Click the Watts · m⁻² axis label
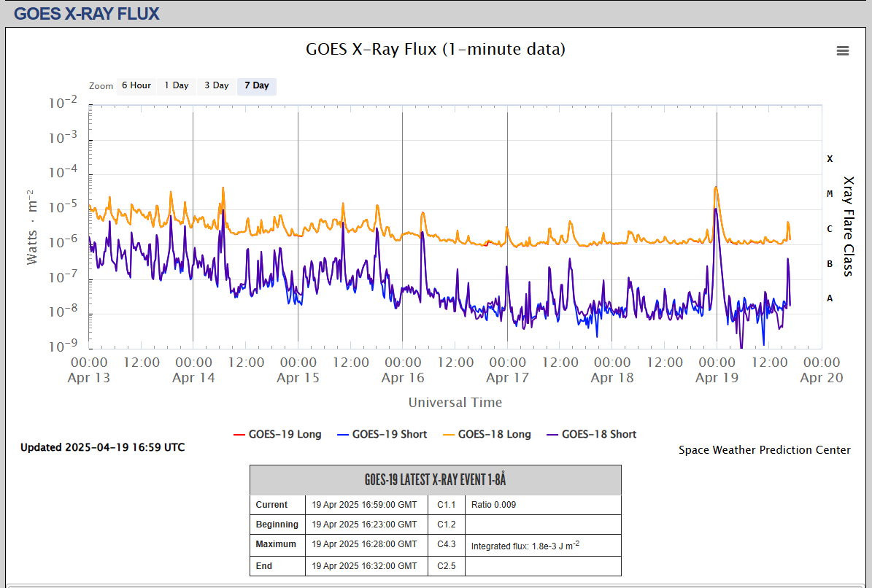 pos(31,227)
